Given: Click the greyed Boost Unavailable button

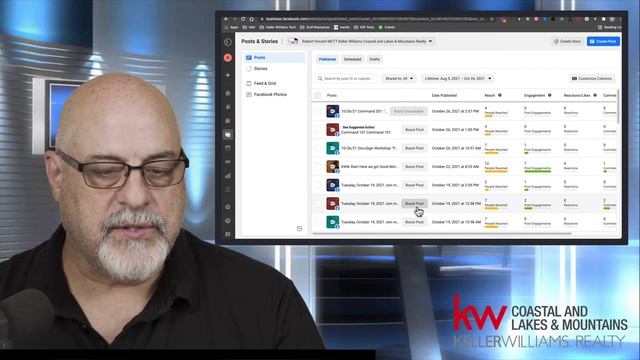Looking at the screenshot, I should [x=409, y=111].
